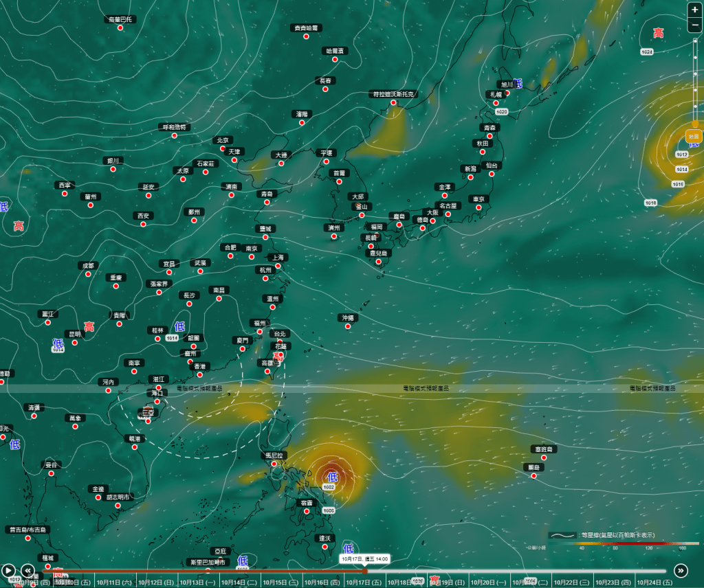Image resolution: width=704 pixels, height=588 pixels.
Task: Click the Seoul (首爾) city label
Action: click(338, 173)
